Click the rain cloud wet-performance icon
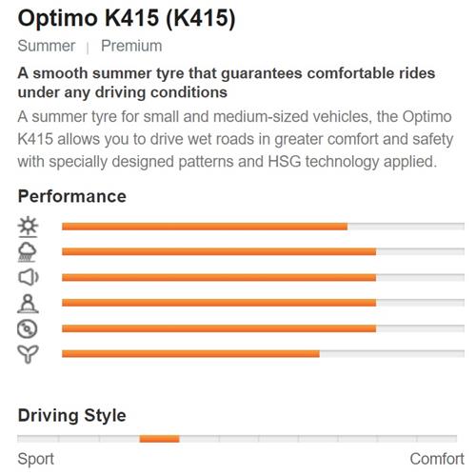476x476 pixels. 28,252
